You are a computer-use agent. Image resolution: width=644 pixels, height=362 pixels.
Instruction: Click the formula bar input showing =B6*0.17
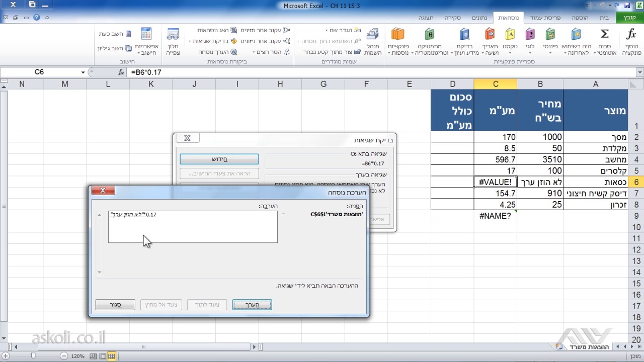(x=381, y=72)
